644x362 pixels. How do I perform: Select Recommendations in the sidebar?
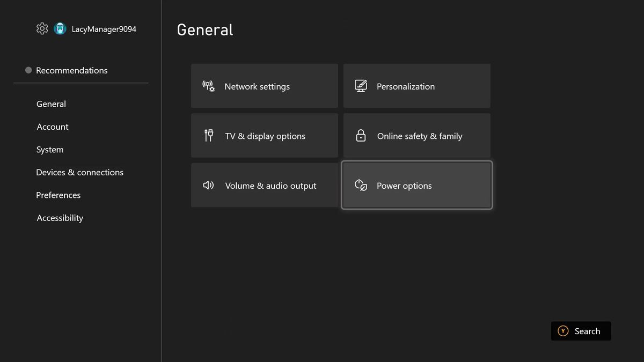tap(71, 70)
